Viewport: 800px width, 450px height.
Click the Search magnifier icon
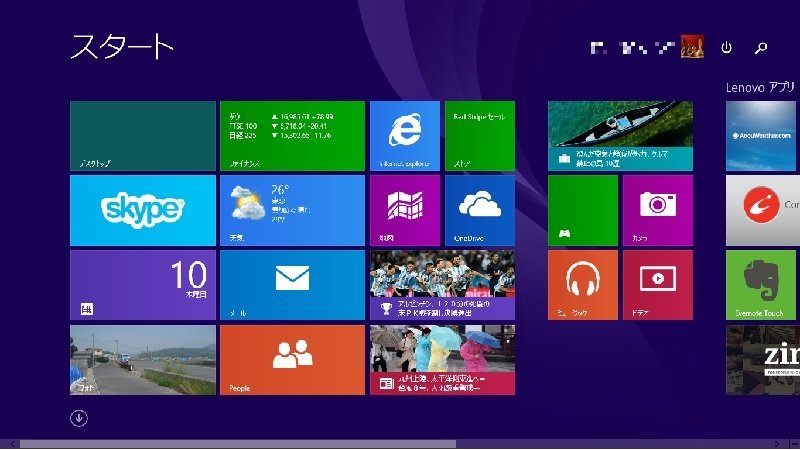pyautogui.click(x=761, y=47)
